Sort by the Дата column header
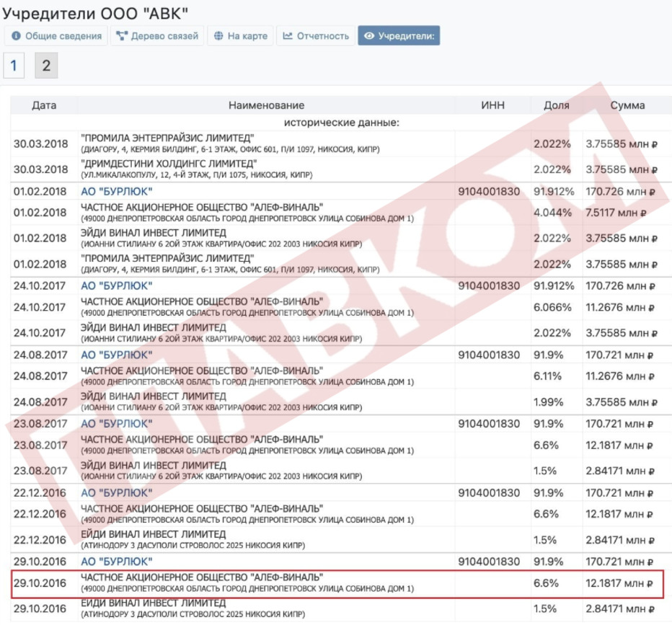672x625 pixels. tap(44, 105)
